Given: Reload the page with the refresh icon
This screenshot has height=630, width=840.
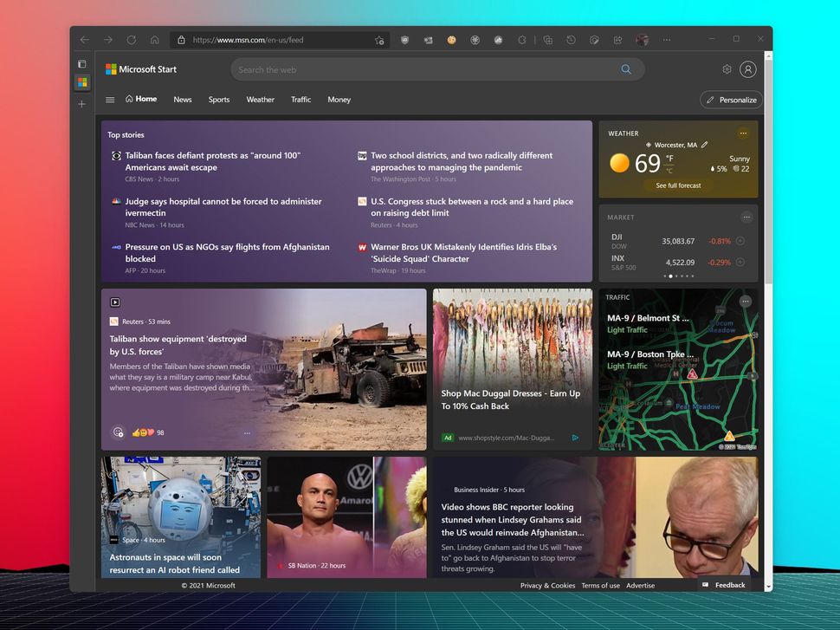Looking at the screenshot, I should [131, 40].
